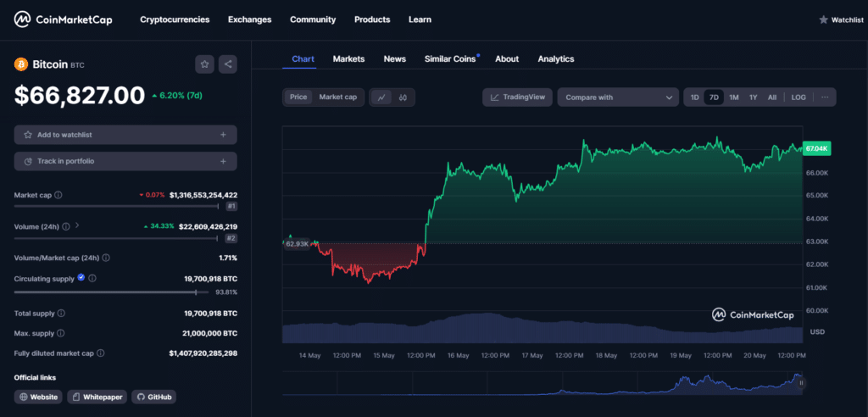This screenshot has width=868, height=417.
Task: Open the share button next to Bitcoin
Action: (227, 64)
